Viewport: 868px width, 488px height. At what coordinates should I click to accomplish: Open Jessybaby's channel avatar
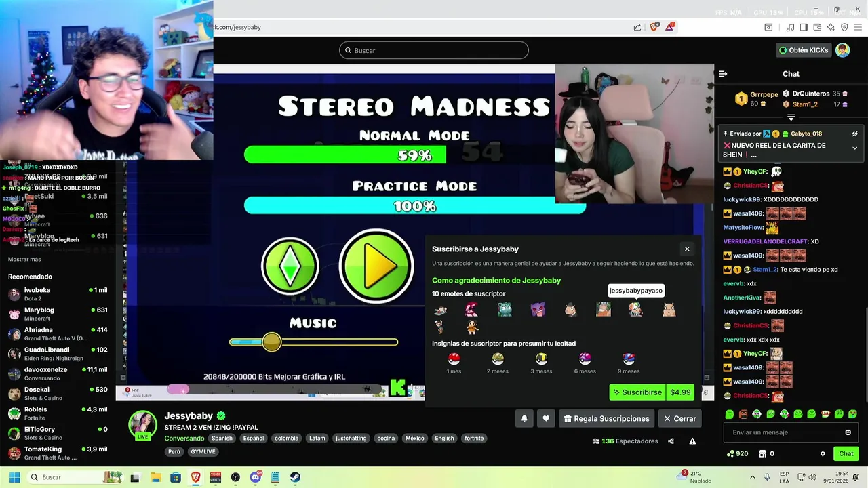tap(143, 426)
